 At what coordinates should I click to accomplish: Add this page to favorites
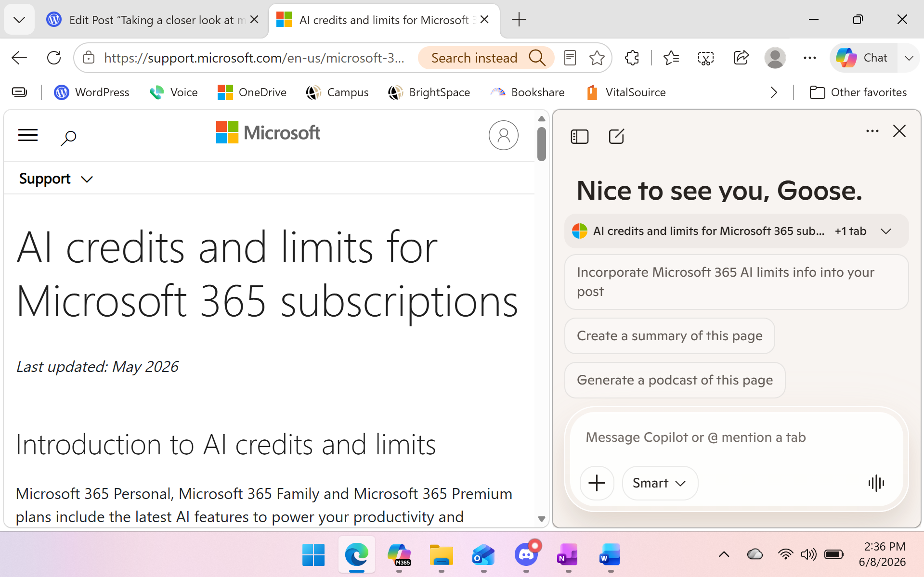click(x=597, y=58)
